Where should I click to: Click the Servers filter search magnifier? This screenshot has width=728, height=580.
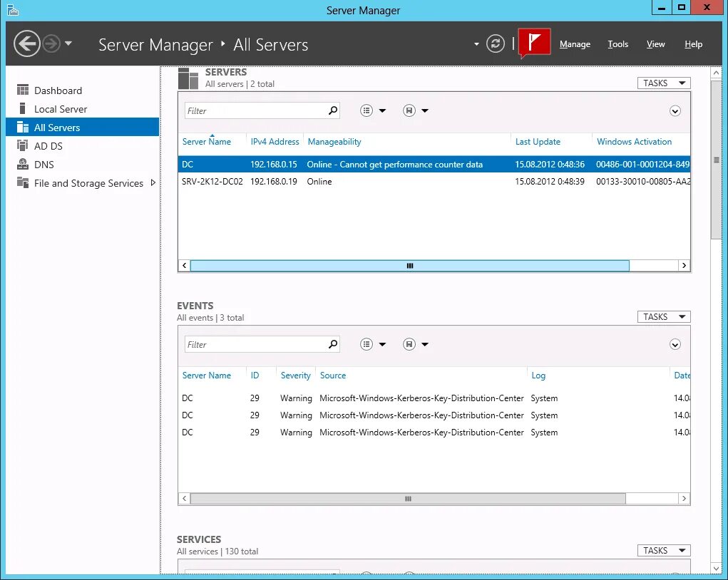pos(333,110)
